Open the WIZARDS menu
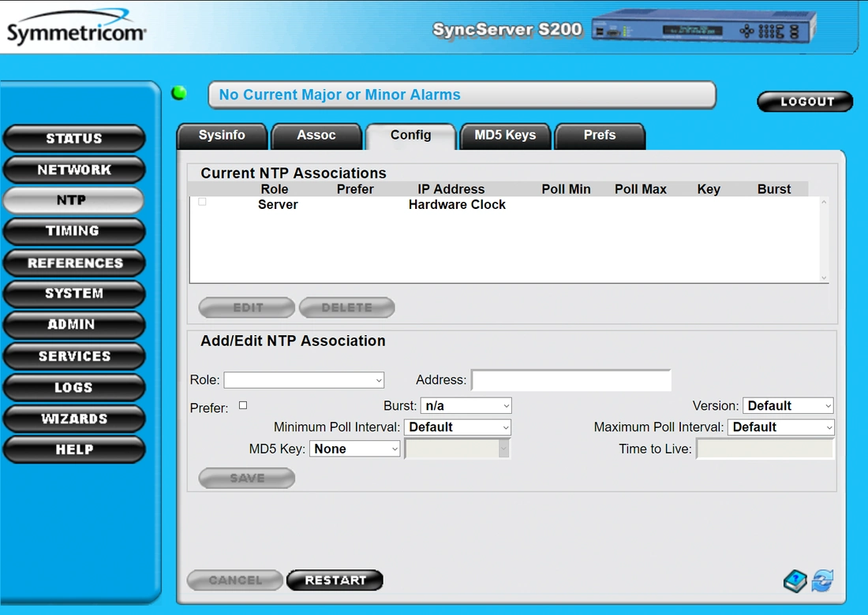The width and height of the screenshot is (868, 615). tap(74, 419)
